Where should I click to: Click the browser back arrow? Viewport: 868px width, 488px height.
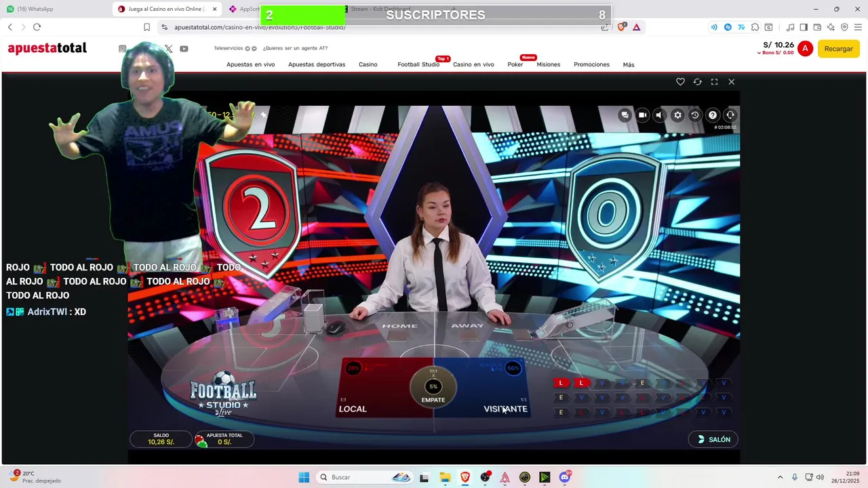point(10,27)
